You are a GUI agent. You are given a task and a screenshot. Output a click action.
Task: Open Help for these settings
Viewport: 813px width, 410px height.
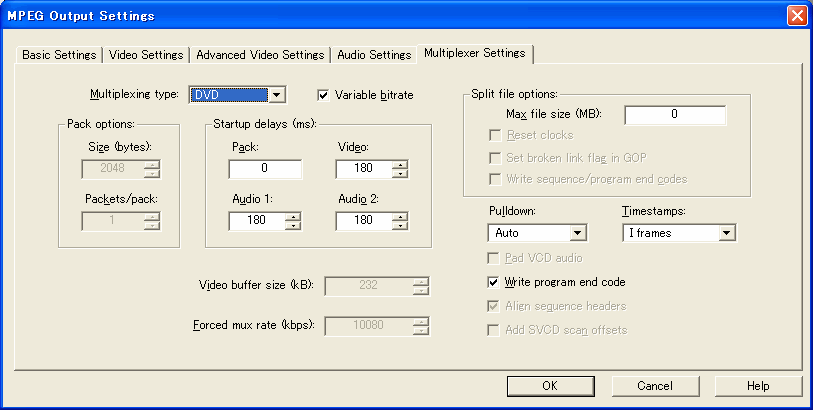tap(757, 386)
